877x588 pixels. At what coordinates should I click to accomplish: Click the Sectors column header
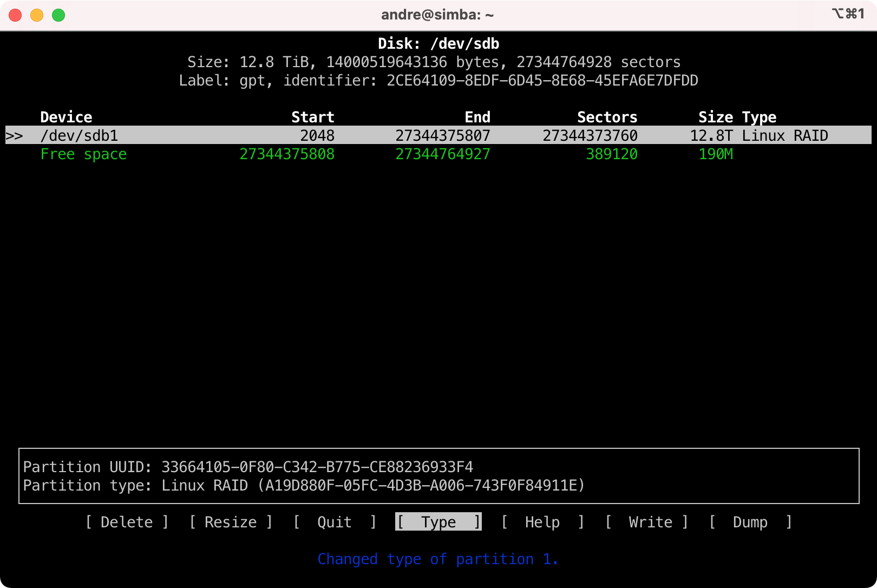click(607, 117)
